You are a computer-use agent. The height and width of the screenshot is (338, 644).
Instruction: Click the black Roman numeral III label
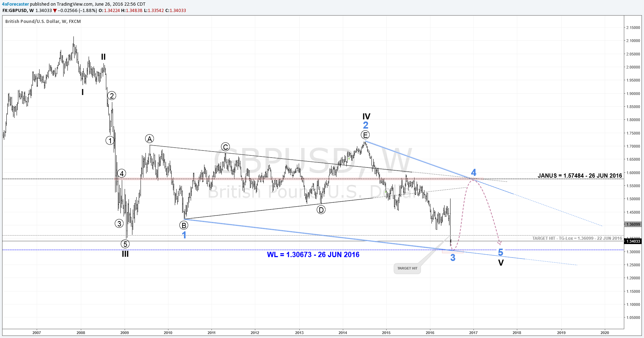(x=125, y=254)
